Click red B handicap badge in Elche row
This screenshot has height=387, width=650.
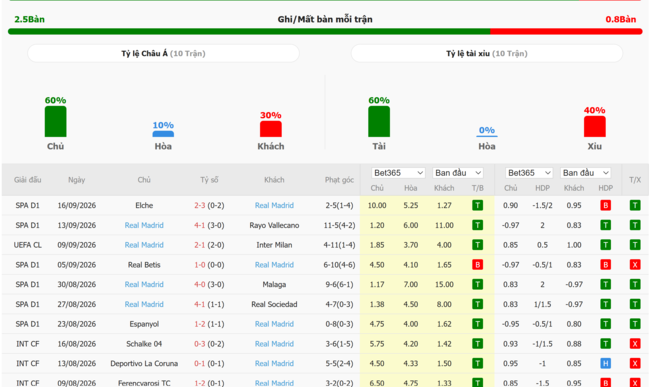pyautogui.click(x=605, y=205)
